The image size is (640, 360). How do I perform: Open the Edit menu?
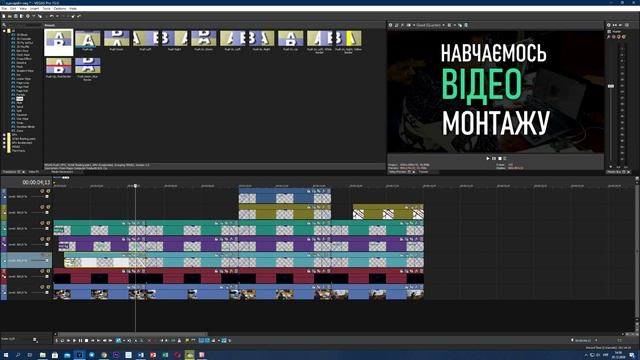13,8
